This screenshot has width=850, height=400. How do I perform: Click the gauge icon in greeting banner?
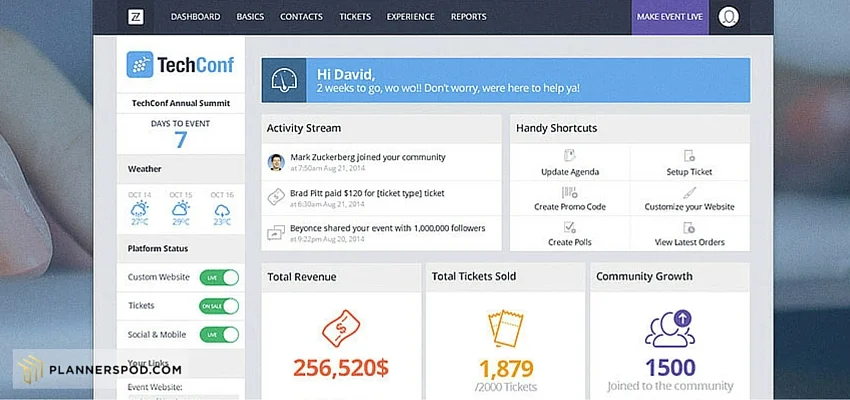pyautogui.click(x=284, y=80)
